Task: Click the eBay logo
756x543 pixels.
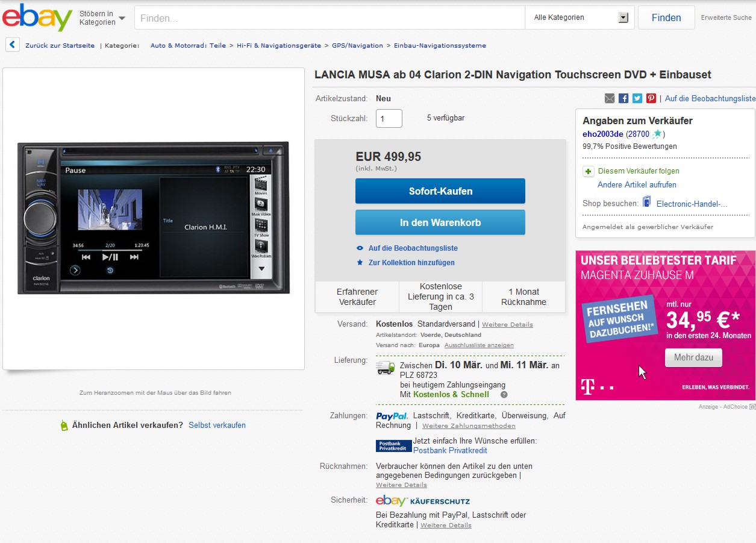Action: (37, 17)
